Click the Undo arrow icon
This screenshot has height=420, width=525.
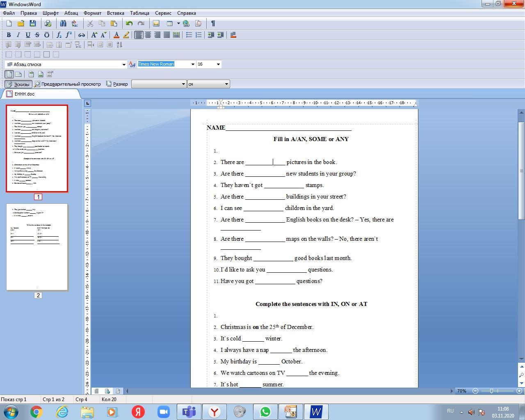[129, 23]
